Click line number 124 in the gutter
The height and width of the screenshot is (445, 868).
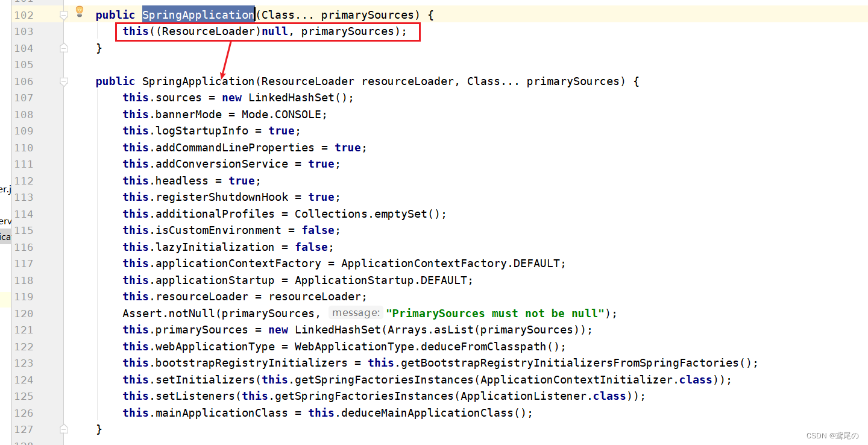click(24, 380)
